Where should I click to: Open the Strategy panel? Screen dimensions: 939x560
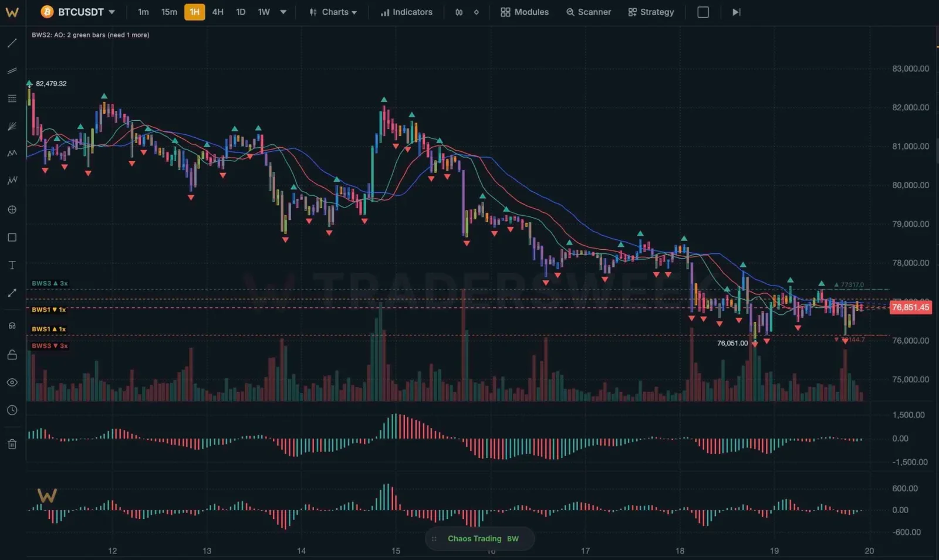click(x=651, y=12)
